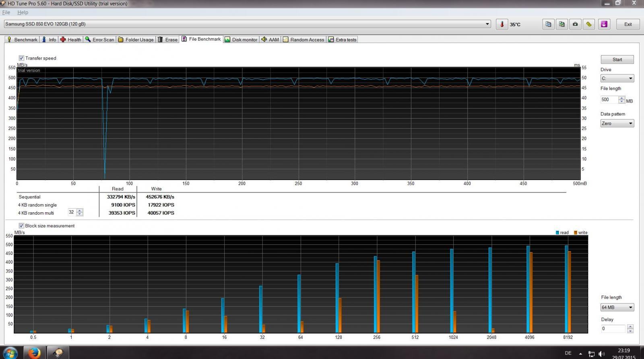Show hidden tray icons arrow
The width and height of the screenshot is (644, 359).
point(580,354)
